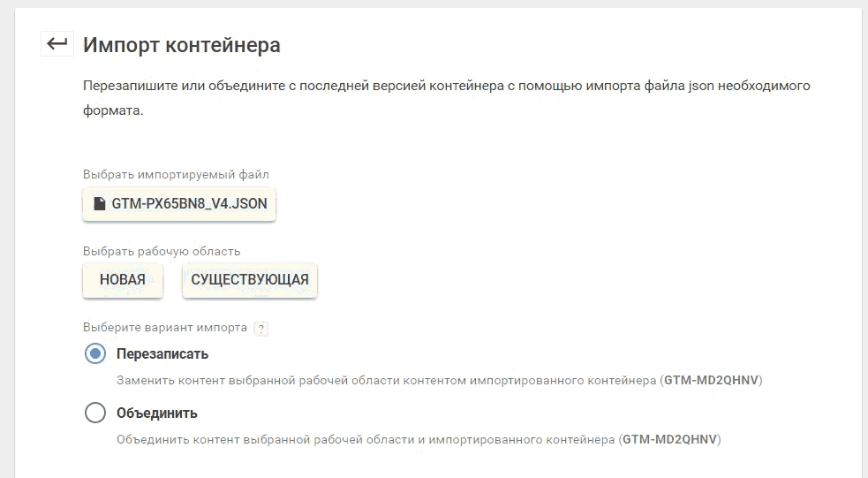Go back using the left arrow icon

click(57, 44)
